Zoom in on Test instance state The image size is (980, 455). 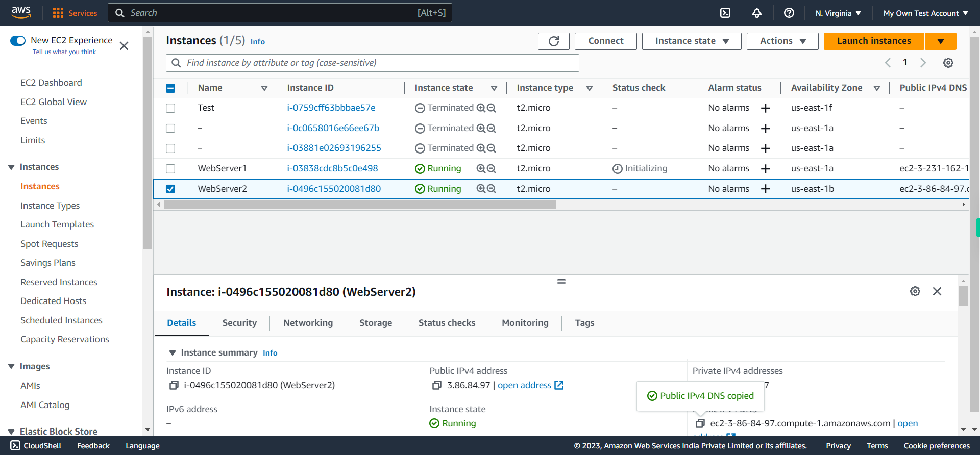[481, 108]
